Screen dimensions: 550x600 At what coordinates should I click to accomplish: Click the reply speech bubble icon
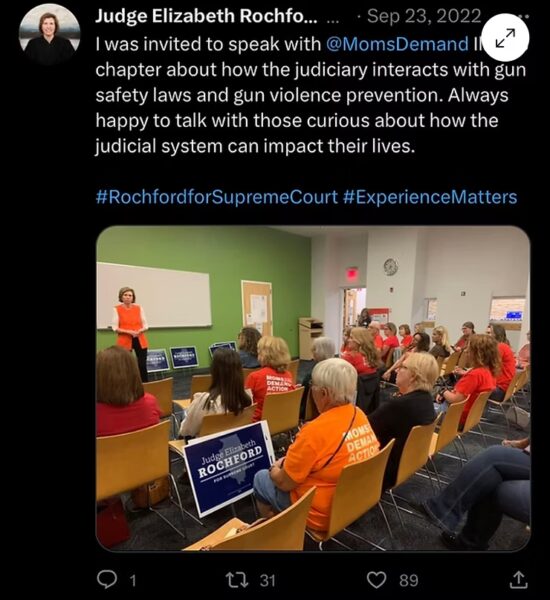[107, 580]
